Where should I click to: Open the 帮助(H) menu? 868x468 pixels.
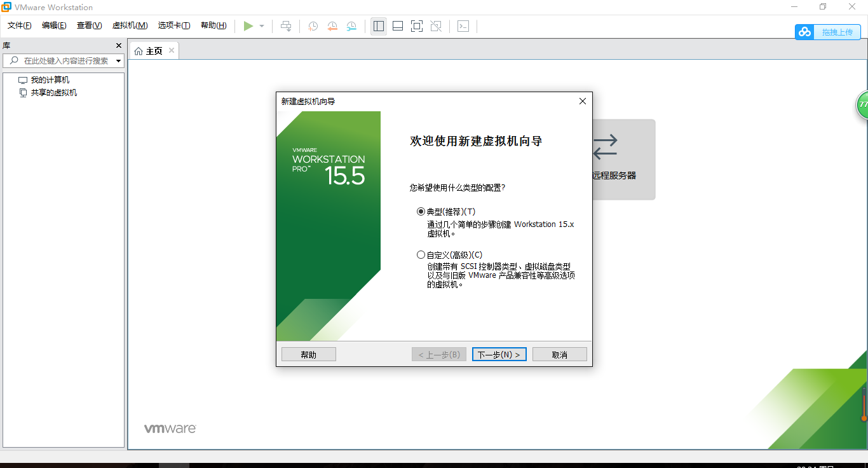[x=214, y=25]
